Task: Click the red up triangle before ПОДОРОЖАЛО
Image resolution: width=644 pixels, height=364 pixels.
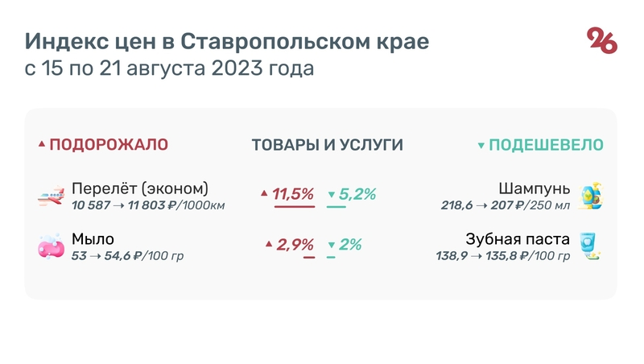Action: pyautogui.click(x=42, y=145)
